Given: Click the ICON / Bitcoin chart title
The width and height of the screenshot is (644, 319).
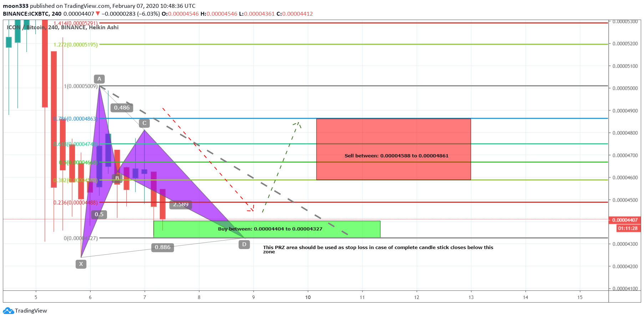Looking at the screenshot, I should click(62, 27).
